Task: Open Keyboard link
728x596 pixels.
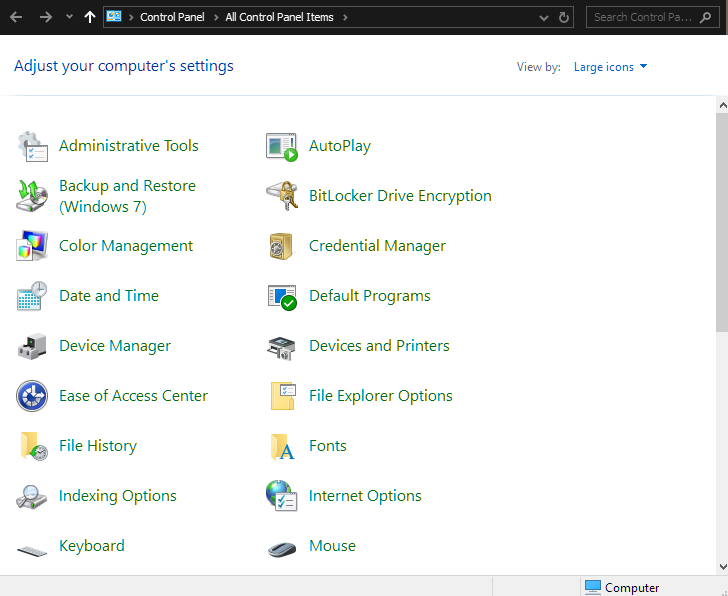Action: [x=92, y=546]
